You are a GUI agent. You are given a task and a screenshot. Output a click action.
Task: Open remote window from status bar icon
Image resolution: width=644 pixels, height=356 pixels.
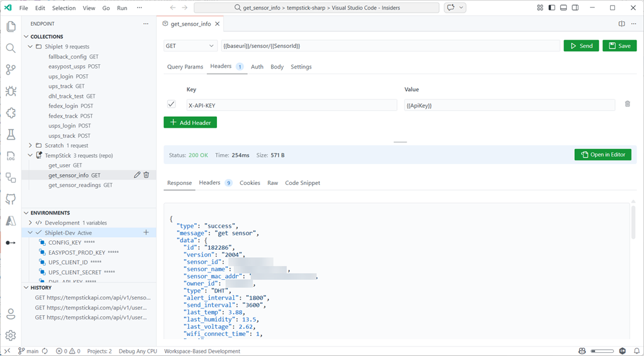7,351
